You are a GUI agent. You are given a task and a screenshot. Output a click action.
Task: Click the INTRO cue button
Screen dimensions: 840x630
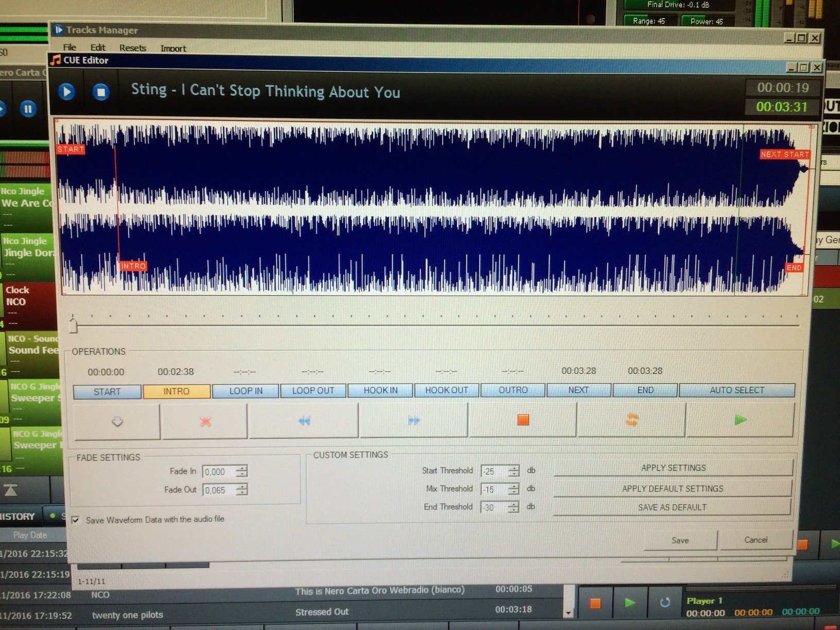[x=177, y=391]
